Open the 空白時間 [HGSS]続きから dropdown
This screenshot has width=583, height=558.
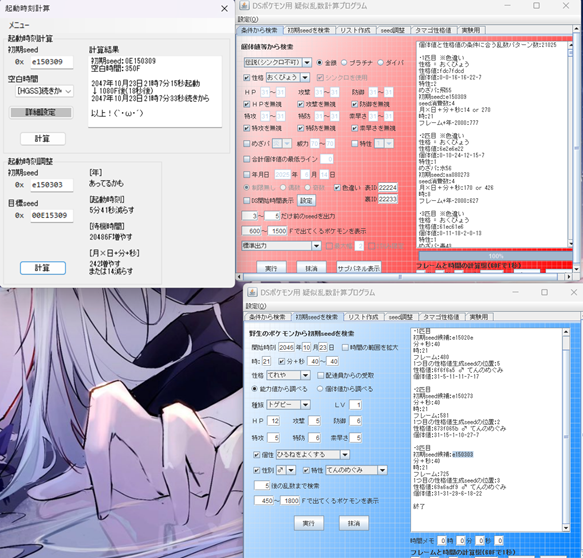coord(44,91)
